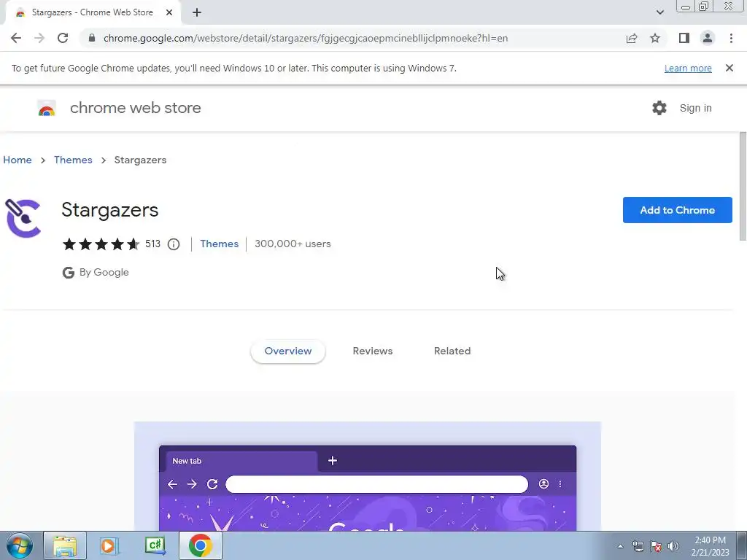Click the Google G publisher icon
This screenshot has height=560, width=747.
click(x=68, y=273)
